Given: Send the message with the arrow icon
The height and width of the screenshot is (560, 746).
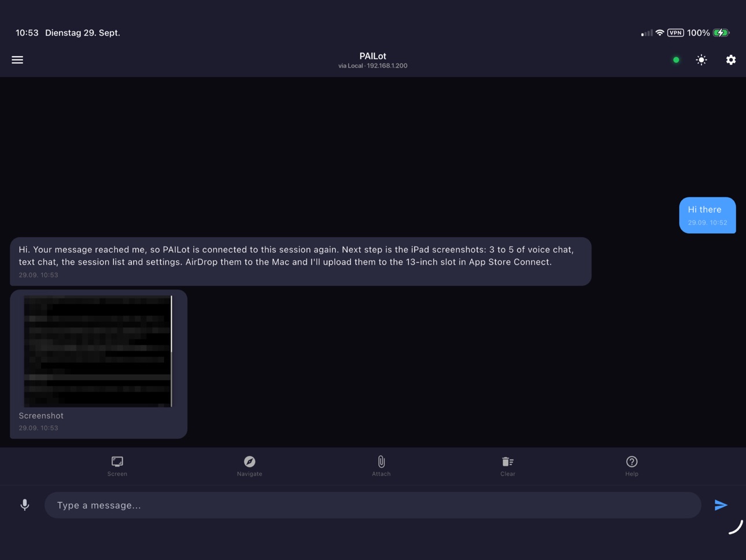Looking at the screenshot, I should coord(721,505).
